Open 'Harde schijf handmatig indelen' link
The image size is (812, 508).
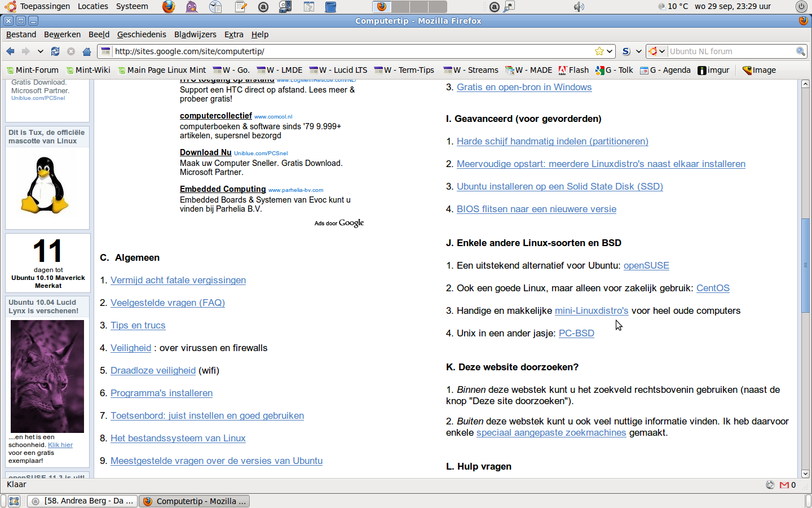point(553,142)
